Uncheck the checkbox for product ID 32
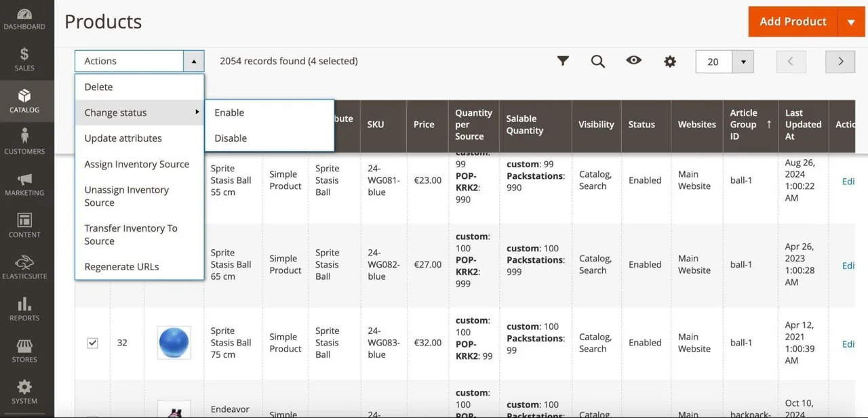The width and height of the screenshot is (868, 418). pyautogui.click(x=92, y=343)
